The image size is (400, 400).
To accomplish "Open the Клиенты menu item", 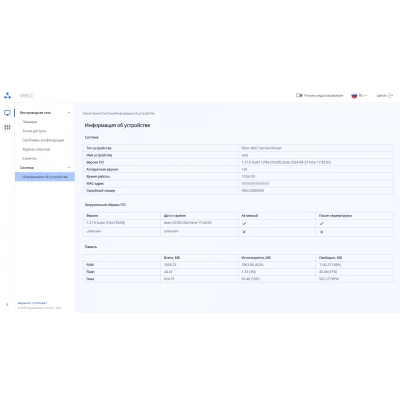I will (30, 159).
